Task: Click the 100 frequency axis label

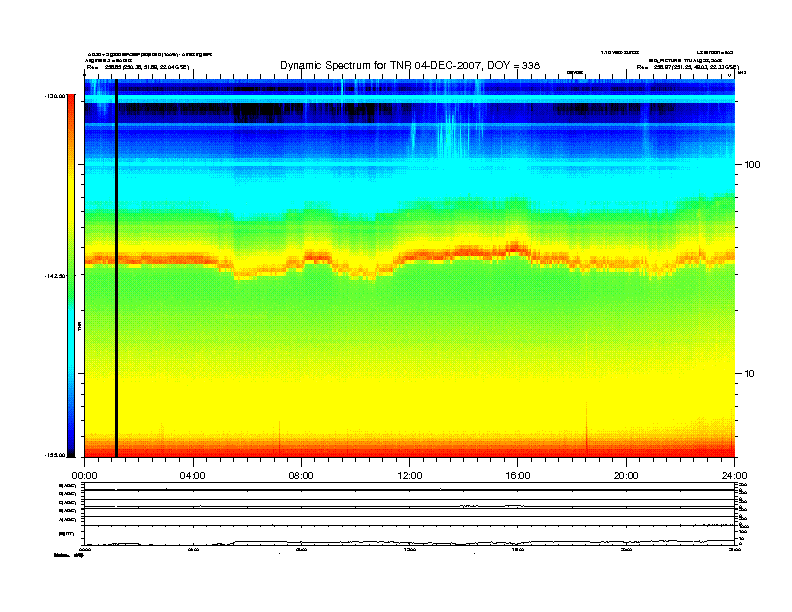Action: coord(752,165)
